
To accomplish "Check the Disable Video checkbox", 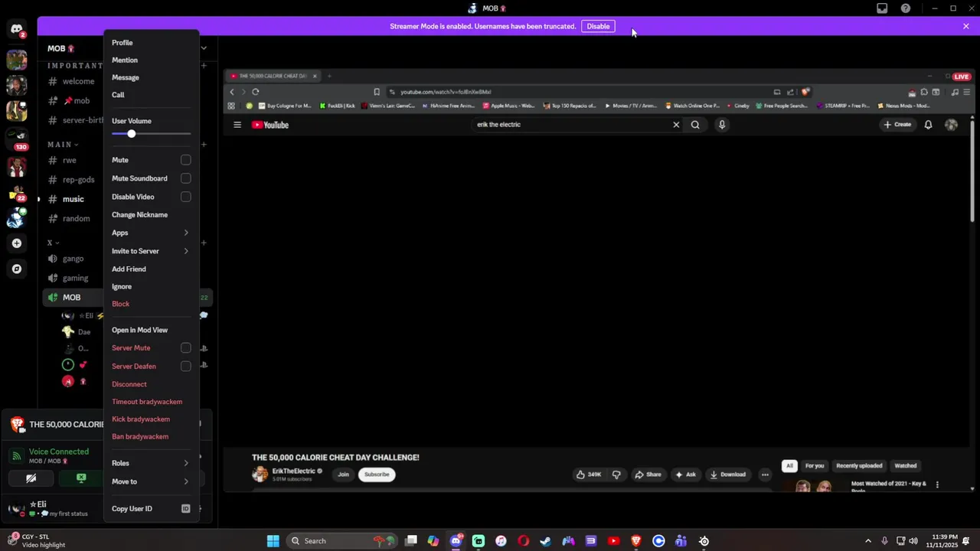I will tap(185, 197).
